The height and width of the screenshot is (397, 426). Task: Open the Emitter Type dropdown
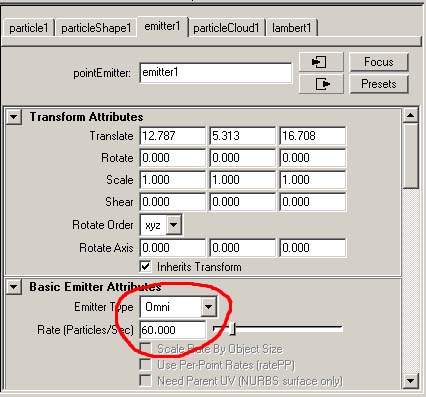[209, 306]
